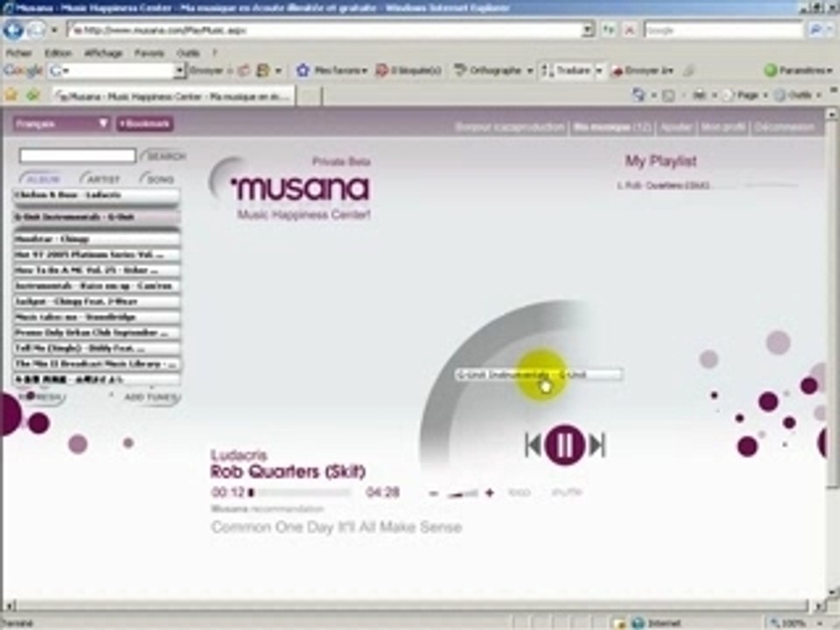Skip to the previous track
The height and width of the screenshot is (630, 840).
[x=533, y=445]
